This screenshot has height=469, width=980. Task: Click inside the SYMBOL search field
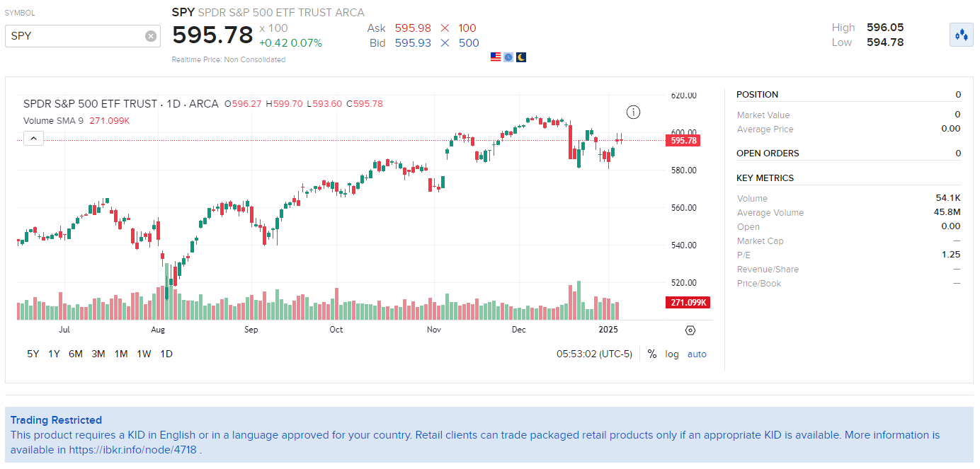click(78, 35)
